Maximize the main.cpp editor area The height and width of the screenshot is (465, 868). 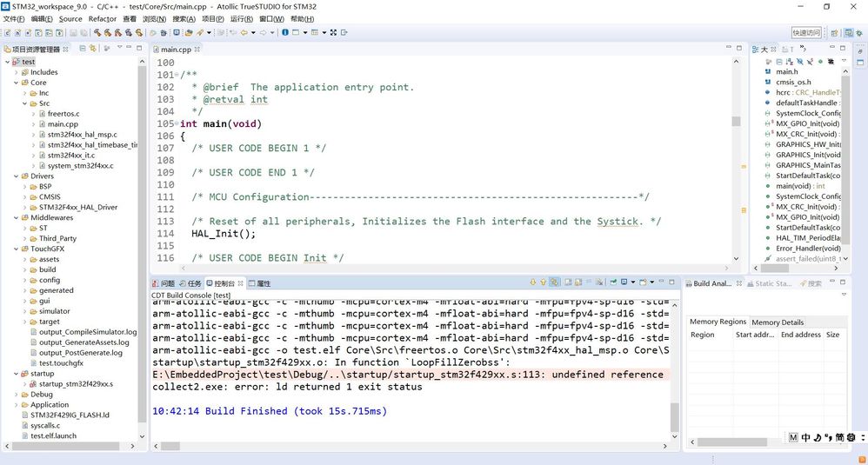pos(739,48)
